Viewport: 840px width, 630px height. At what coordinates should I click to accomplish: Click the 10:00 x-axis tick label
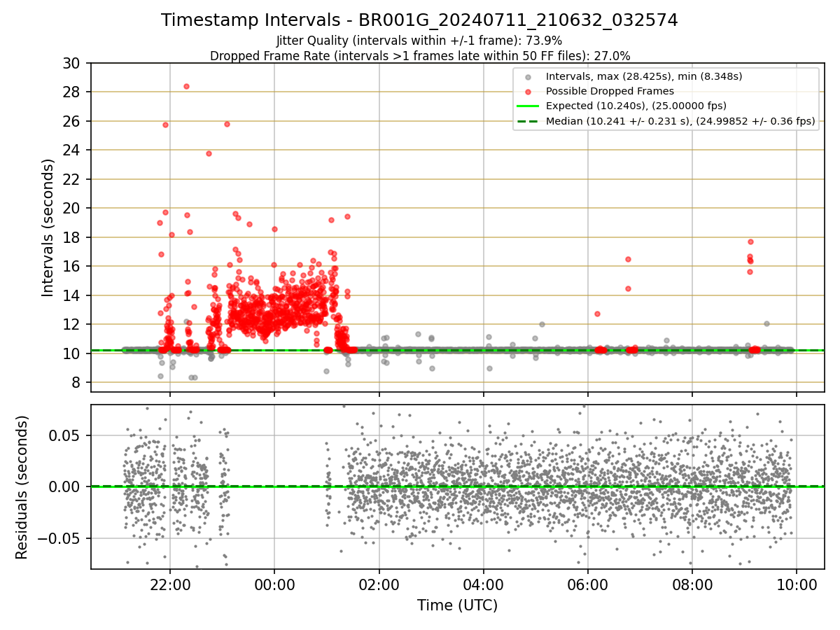click(797, 584)
